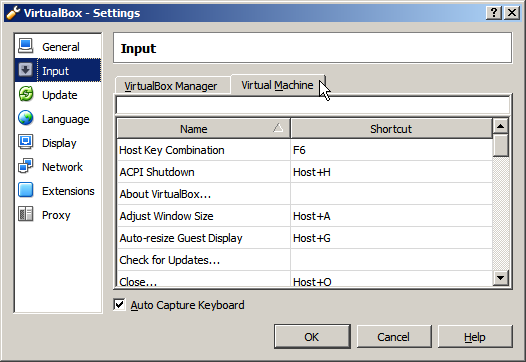
Task: Select the Virtual Machine tab
Action: [277, 85]
